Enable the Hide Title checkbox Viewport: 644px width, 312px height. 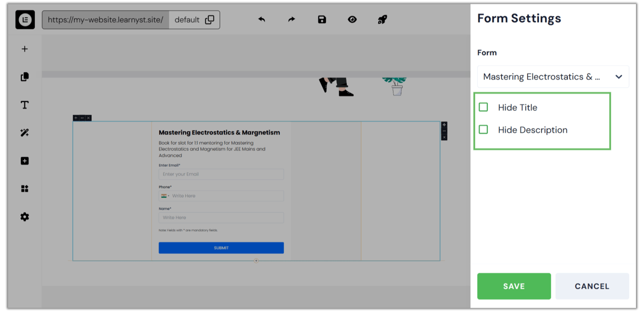483,107
